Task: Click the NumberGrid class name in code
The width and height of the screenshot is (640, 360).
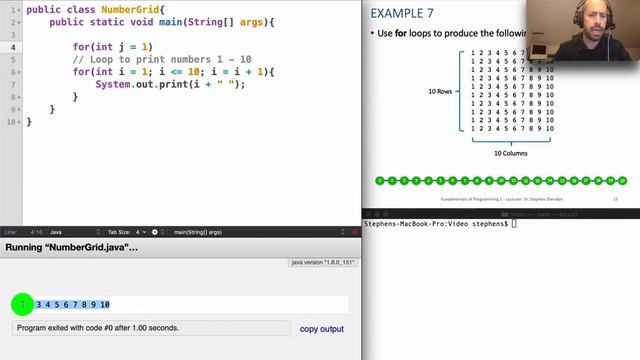Action: pyautogui.click(x=130, y=10)
